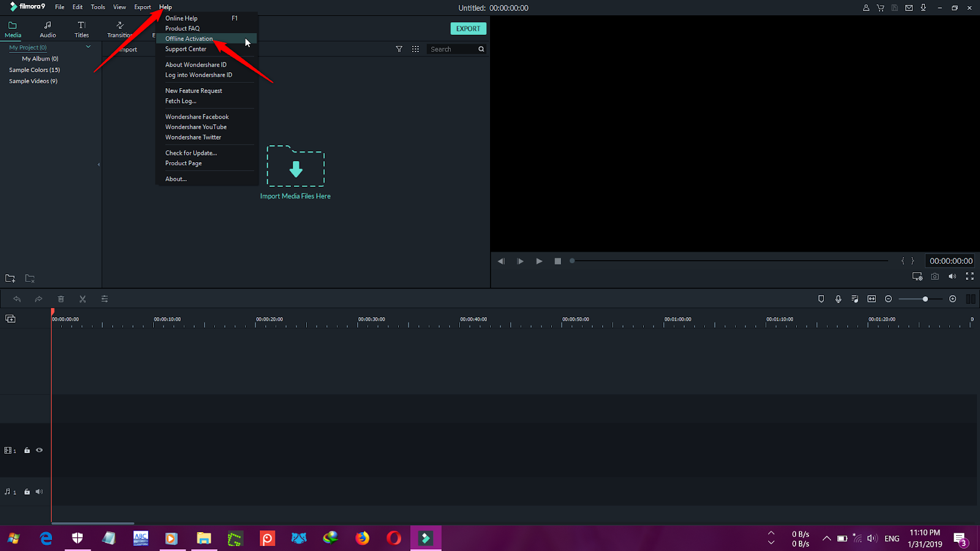Click the record voiceover microphone icon

pos(839,299)
